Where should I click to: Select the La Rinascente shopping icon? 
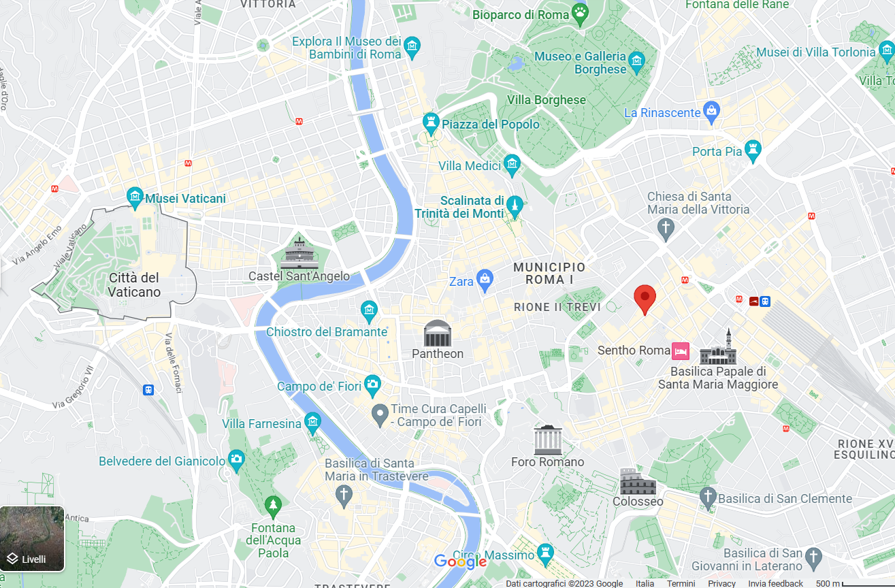[x=711, y=111]
